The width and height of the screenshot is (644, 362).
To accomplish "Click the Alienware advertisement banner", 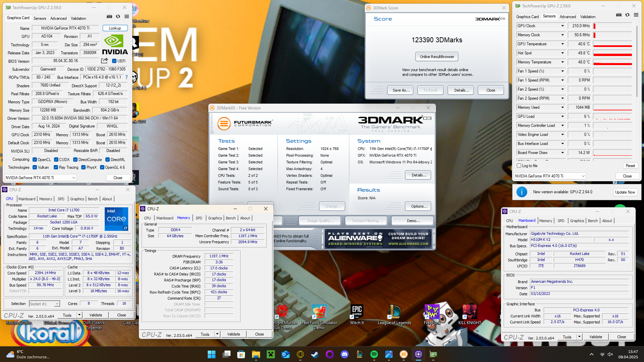I will 378,239.
